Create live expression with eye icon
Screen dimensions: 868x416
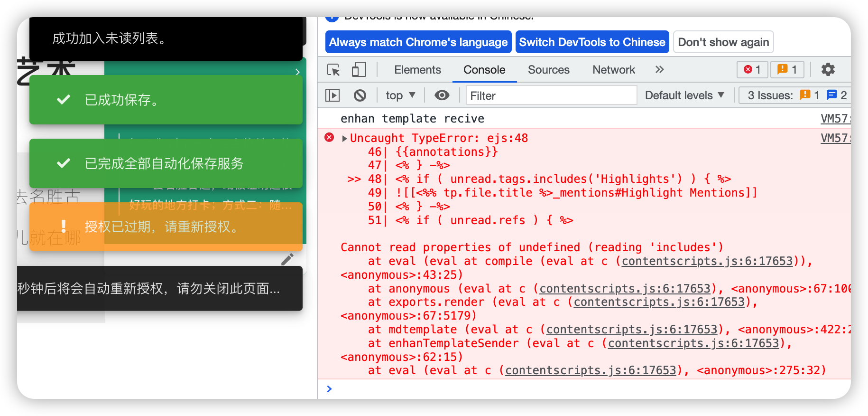[442, 95]
